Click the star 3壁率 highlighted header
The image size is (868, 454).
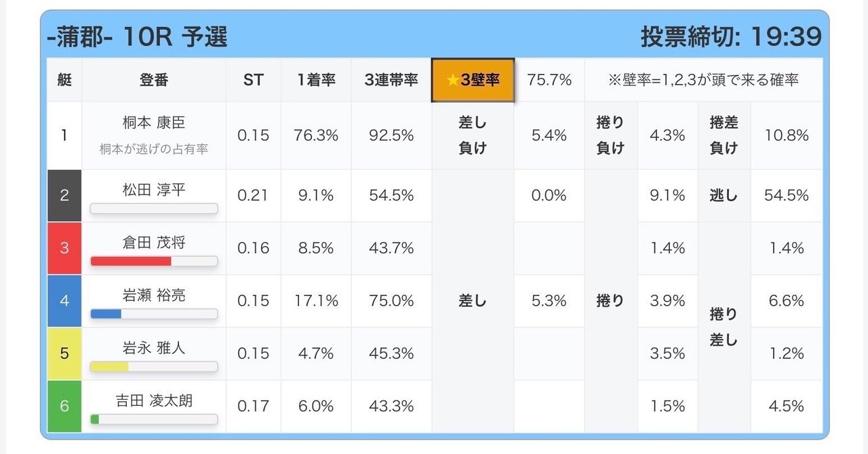click(473, 80)
